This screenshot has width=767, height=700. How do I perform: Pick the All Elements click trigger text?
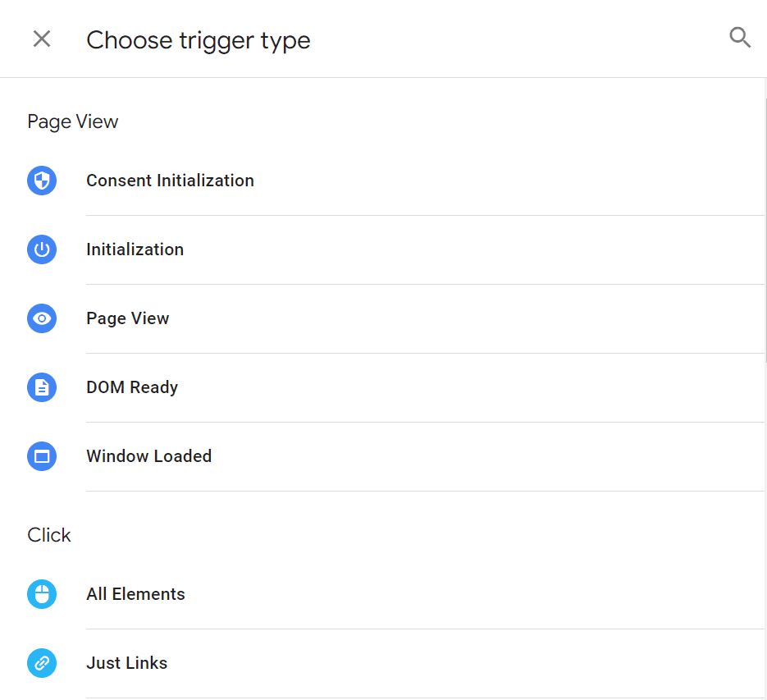coord(135,594)
